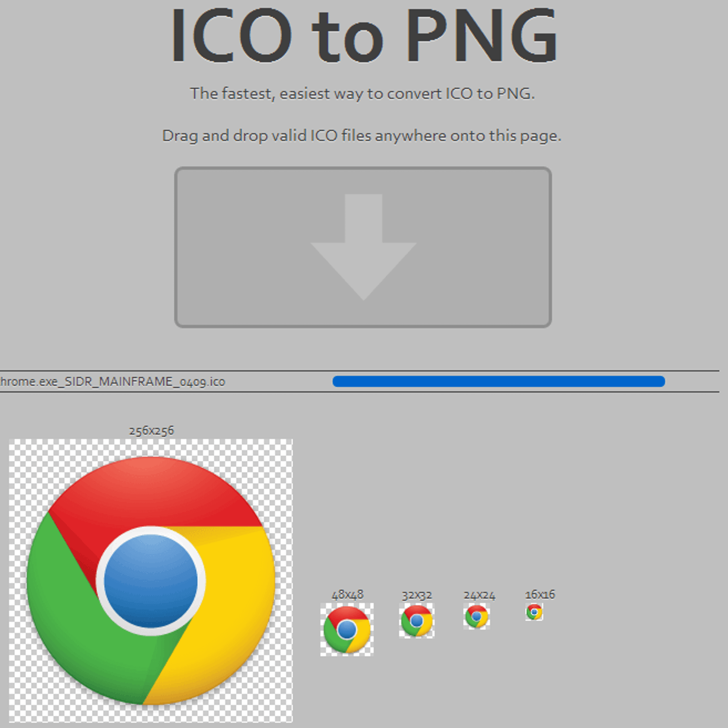
Task: Click the SIDR_MAINFRAME_0409.ico file name
Action: tap(112, 381)
